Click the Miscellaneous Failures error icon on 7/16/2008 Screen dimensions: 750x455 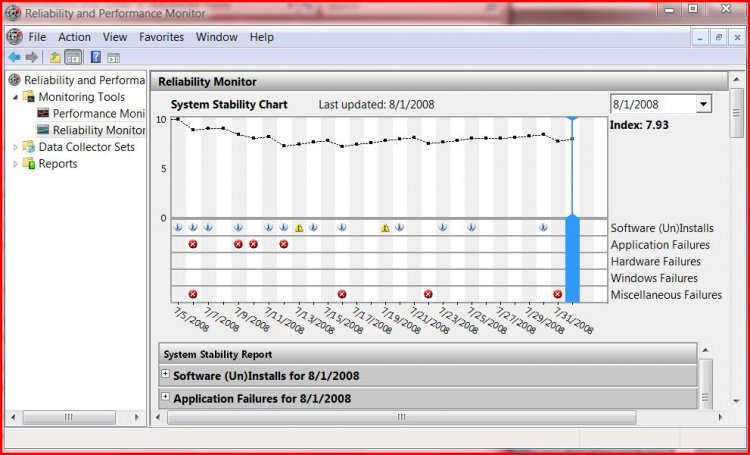[x=342, y=294]
